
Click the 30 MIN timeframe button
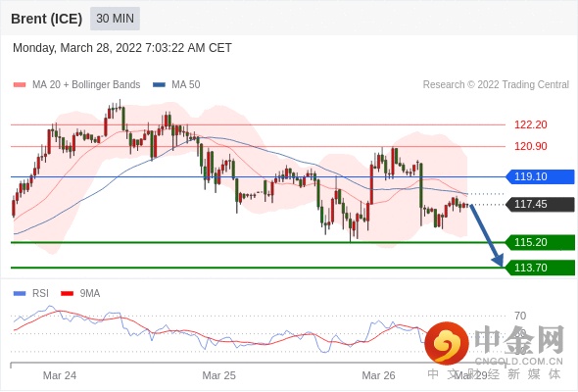click(115, 19)
